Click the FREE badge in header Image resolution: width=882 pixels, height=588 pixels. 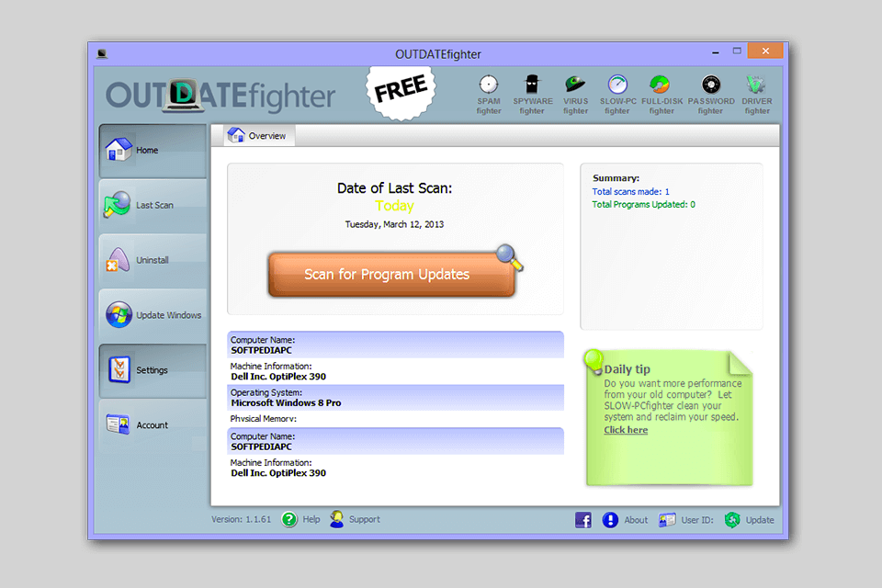pos(401,92)
